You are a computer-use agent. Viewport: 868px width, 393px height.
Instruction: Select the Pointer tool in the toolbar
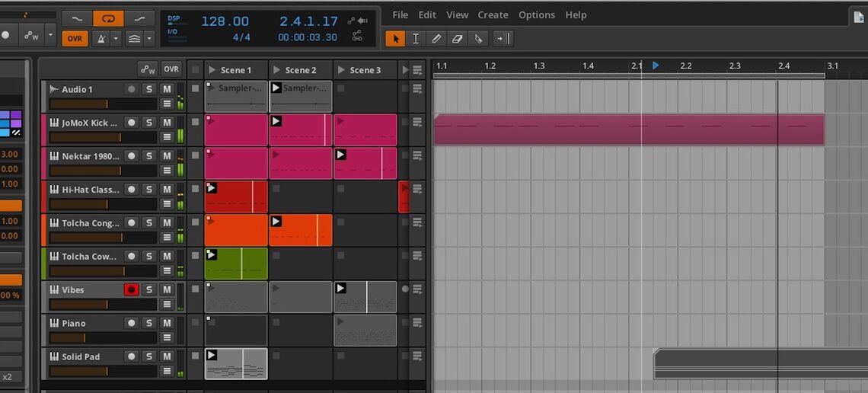click(x=395, y=38)
